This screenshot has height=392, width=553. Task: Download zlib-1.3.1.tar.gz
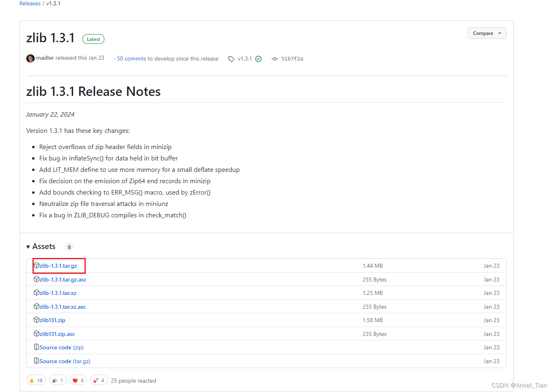58,266
